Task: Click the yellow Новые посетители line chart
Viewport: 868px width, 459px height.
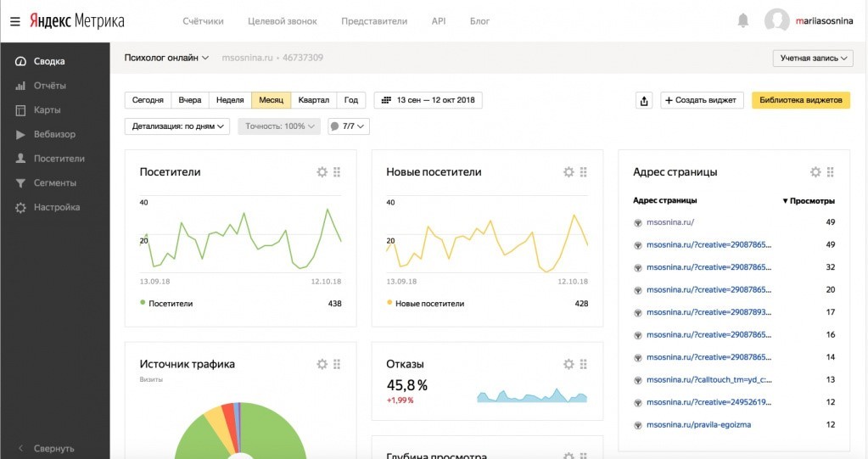Action: click(487, 242)
